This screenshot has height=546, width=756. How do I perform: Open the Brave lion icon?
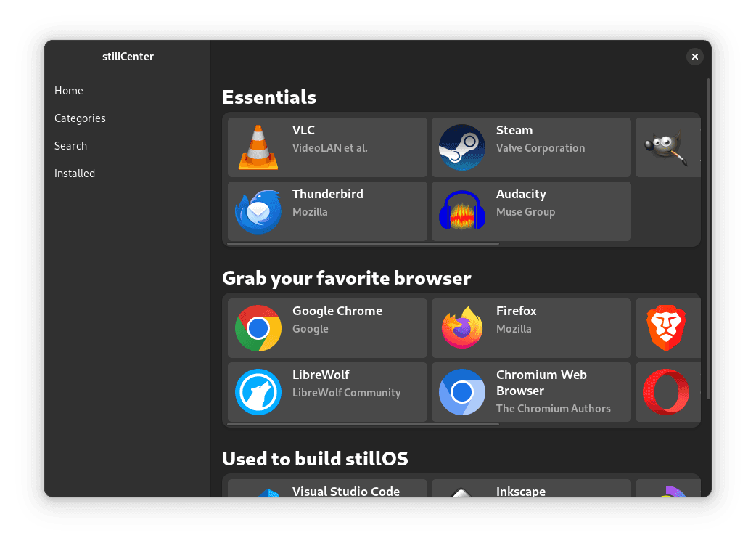[666, 328]
